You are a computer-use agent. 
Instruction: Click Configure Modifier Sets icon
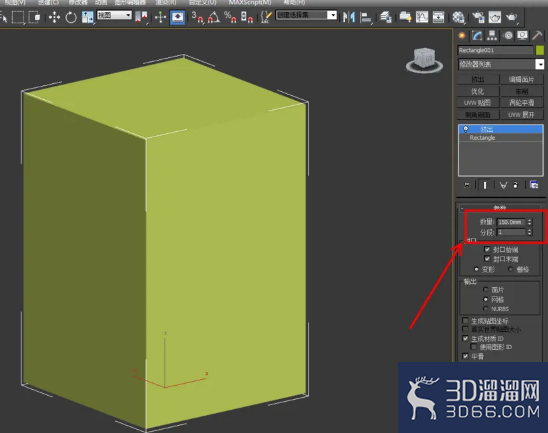pyautogui.click(x=534, y=185)
